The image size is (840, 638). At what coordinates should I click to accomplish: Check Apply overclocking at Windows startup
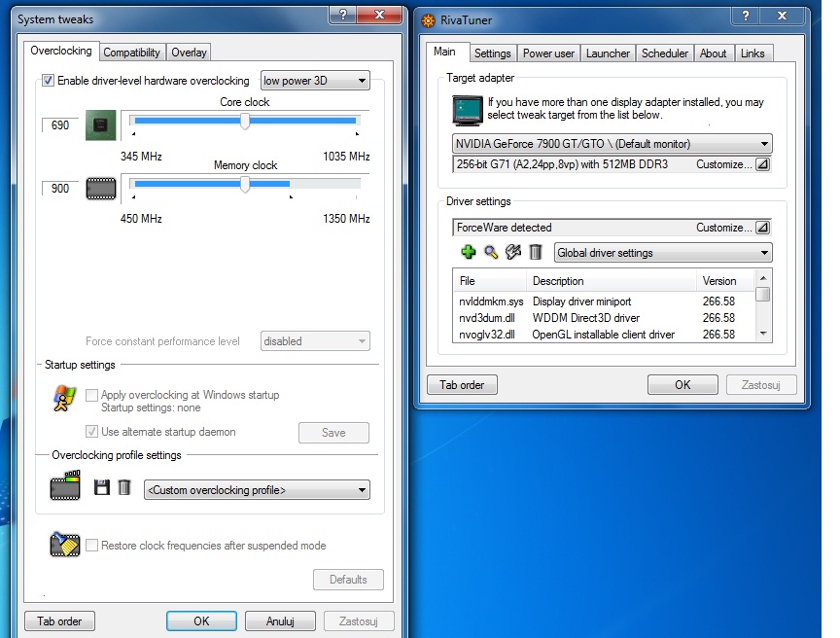[91, 395]
